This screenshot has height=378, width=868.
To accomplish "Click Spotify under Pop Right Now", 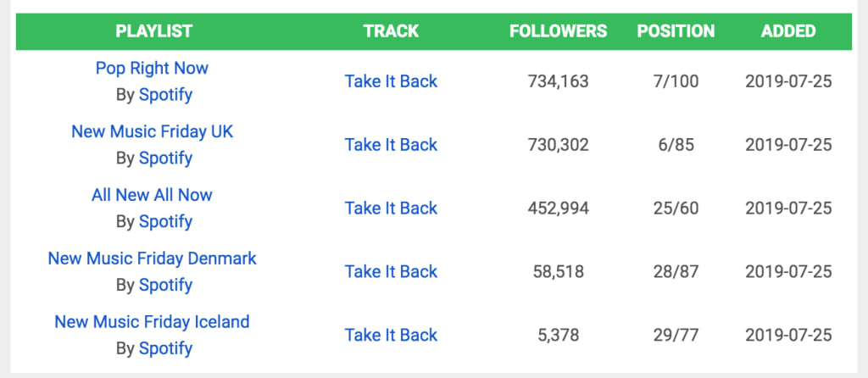I will pos(165,94).
